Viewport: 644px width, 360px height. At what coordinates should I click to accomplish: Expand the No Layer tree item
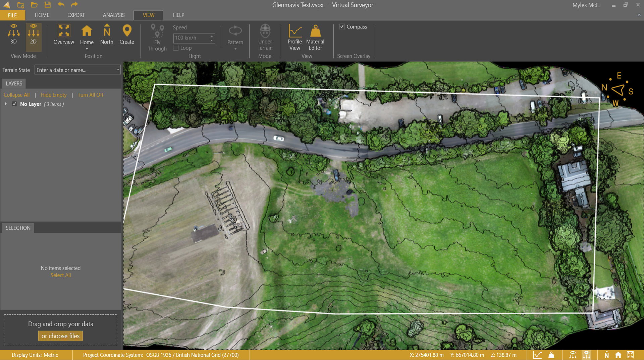(6, 104)
